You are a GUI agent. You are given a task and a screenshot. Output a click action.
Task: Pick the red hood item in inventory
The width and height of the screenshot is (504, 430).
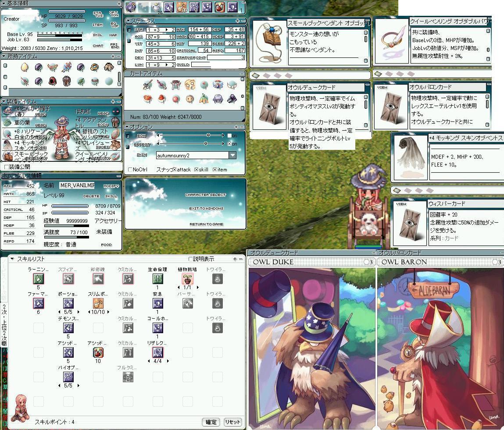52,81
